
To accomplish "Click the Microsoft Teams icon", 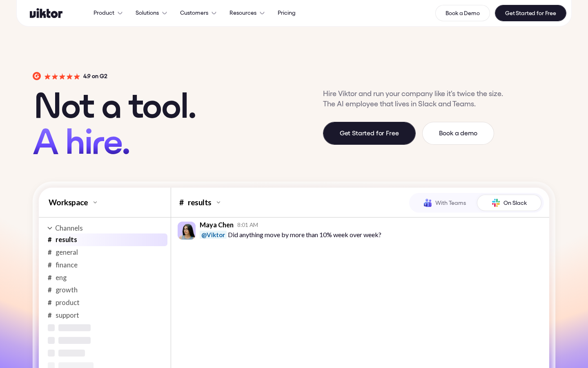I will point(428,203).
